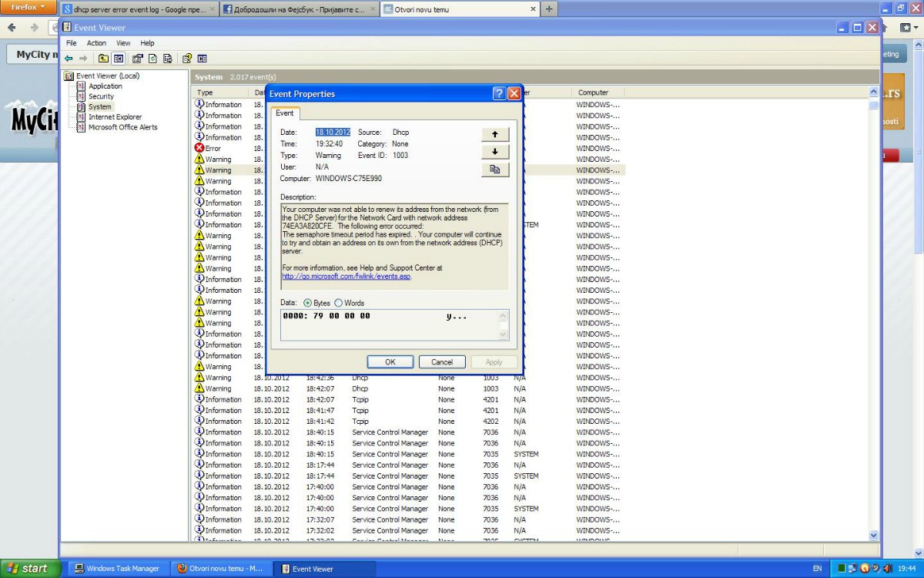The image size is (924, 578).
Task: Click the Event tab in Event Properties
Action: point(284,113)
